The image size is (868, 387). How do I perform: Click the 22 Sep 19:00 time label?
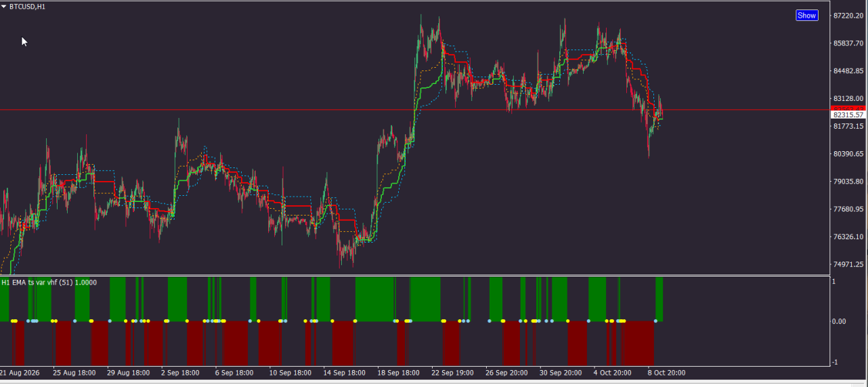point(453,372)
